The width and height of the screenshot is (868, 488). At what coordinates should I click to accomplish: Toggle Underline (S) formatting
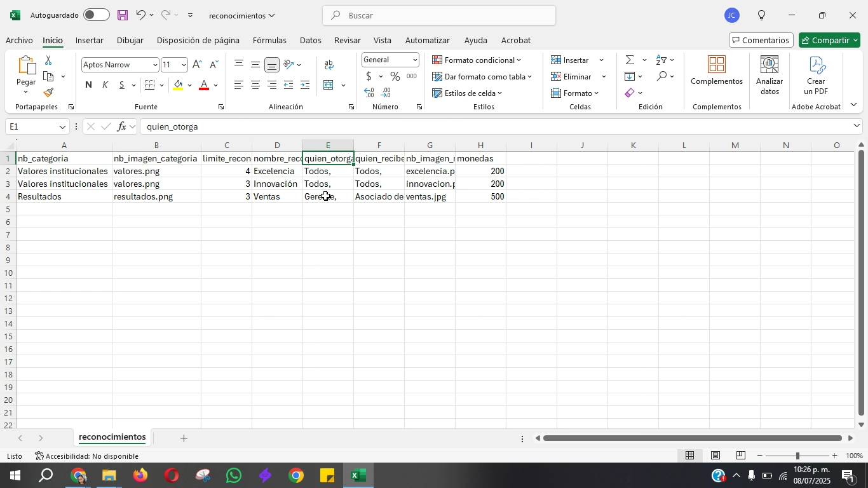pos(121,85)
